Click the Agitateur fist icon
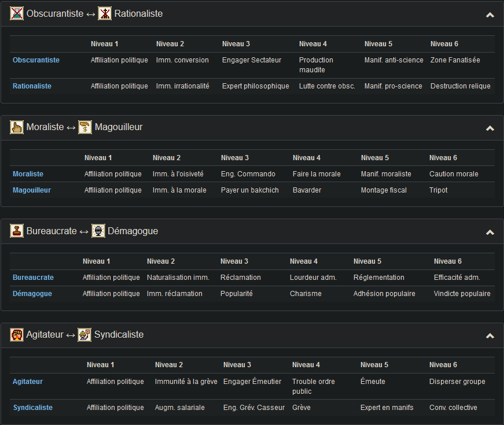504x425 pixels. pyautogui.click(x=17, y=335)
